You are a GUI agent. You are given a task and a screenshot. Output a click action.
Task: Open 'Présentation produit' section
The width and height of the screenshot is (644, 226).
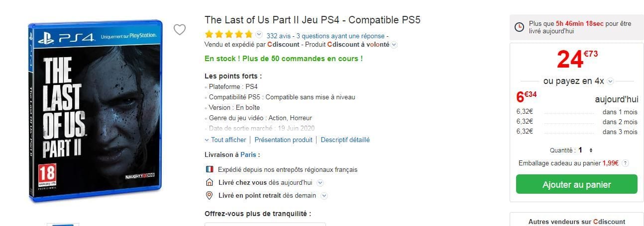[283, 140]
